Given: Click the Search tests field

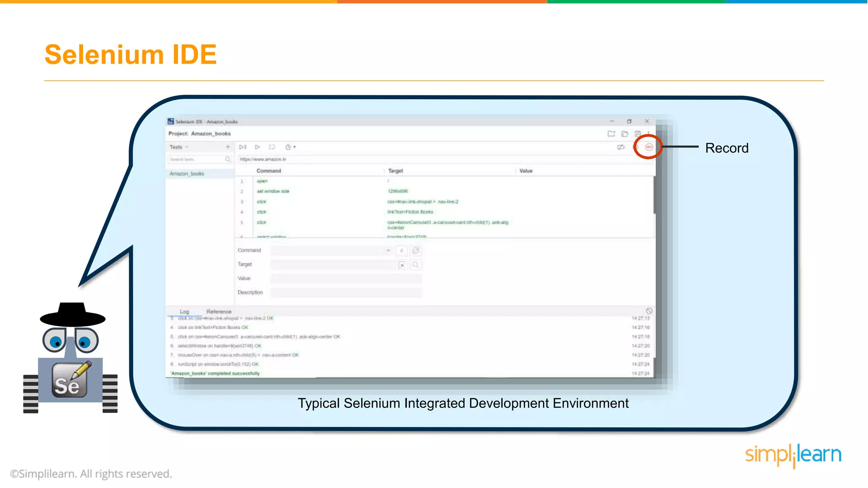Looking at the screenshot, I should [196, 159].
